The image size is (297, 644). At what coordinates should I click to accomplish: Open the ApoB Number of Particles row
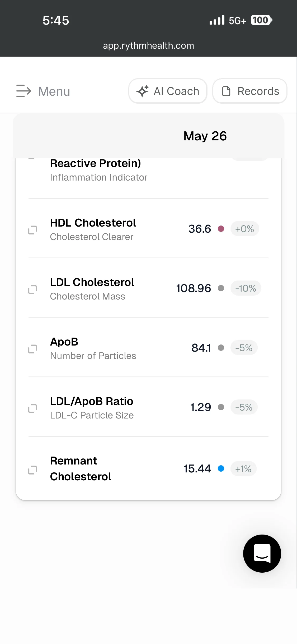pyautogui.click(x=148, y=348)
